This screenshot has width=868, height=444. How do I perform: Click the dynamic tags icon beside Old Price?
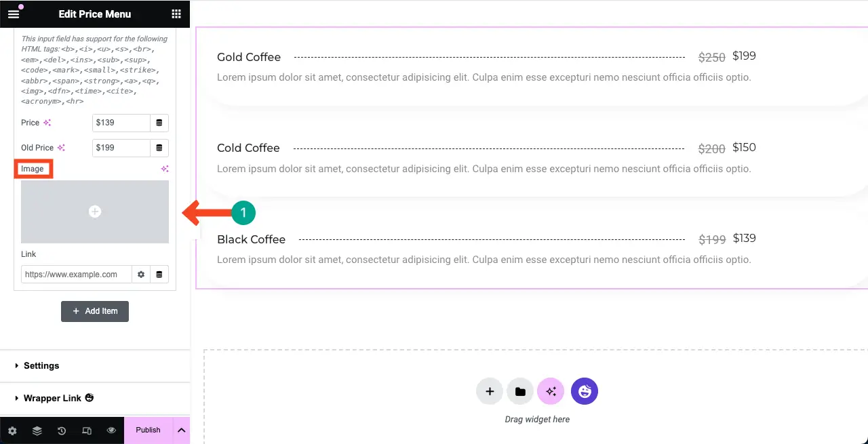tap(159, 148)
